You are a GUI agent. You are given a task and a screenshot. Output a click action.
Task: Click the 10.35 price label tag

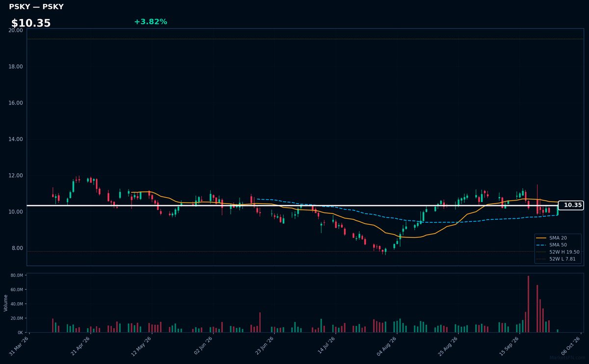pos(571,205)
